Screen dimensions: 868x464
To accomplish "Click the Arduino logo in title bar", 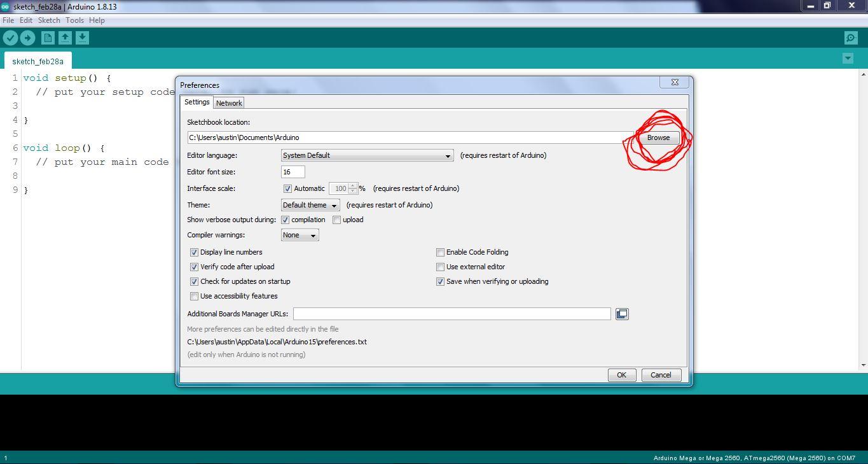I will tap(6, 6).
